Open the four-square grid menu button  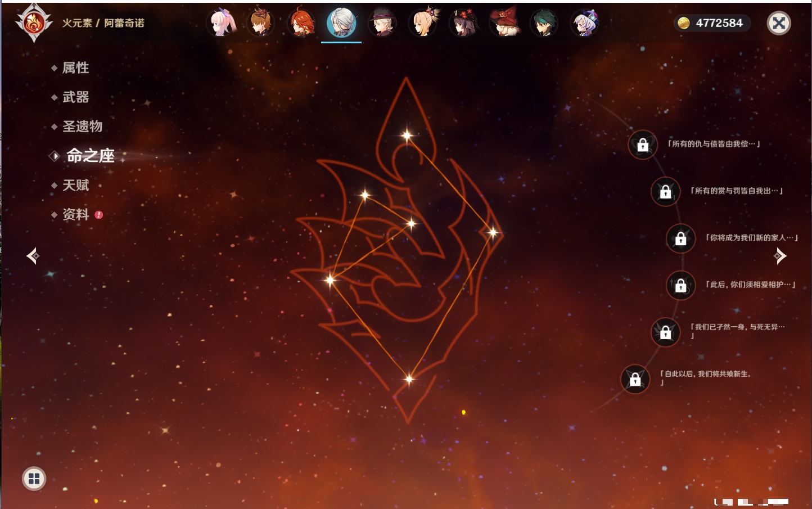point(34,479)
